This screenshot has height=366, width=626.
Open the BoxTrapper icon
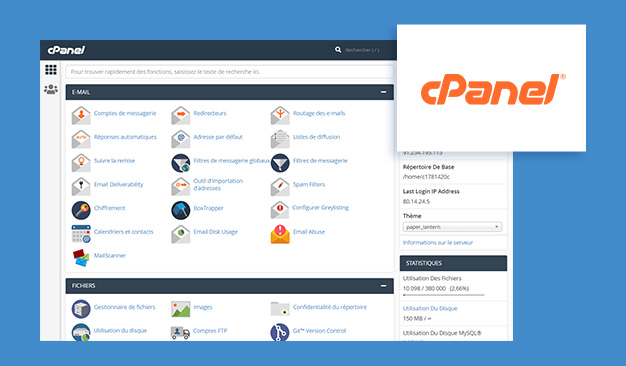pos(180,210)
